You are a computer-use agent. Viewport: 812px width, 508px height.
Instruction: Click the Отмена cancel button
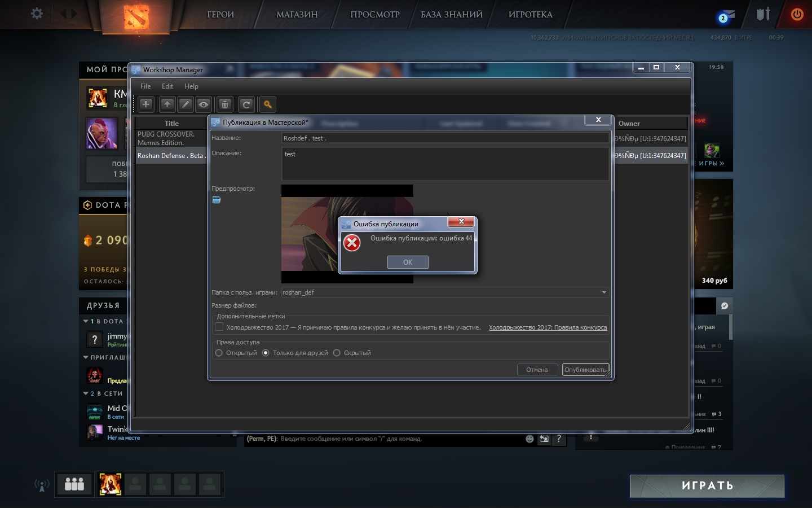[537, 370]
